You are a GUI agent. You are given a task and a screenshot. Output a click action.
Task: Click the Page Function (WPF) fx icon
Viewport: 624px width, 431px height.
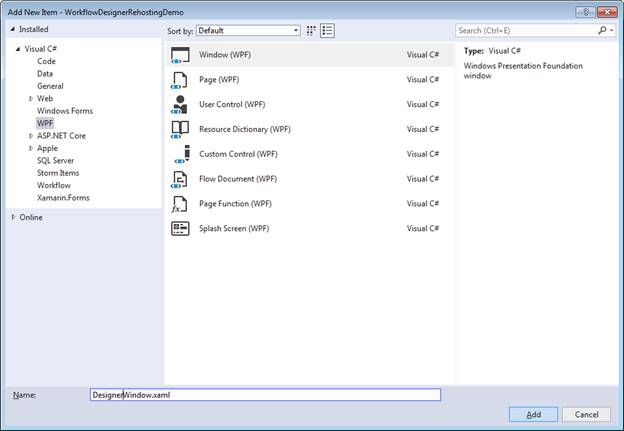(179, 204)
